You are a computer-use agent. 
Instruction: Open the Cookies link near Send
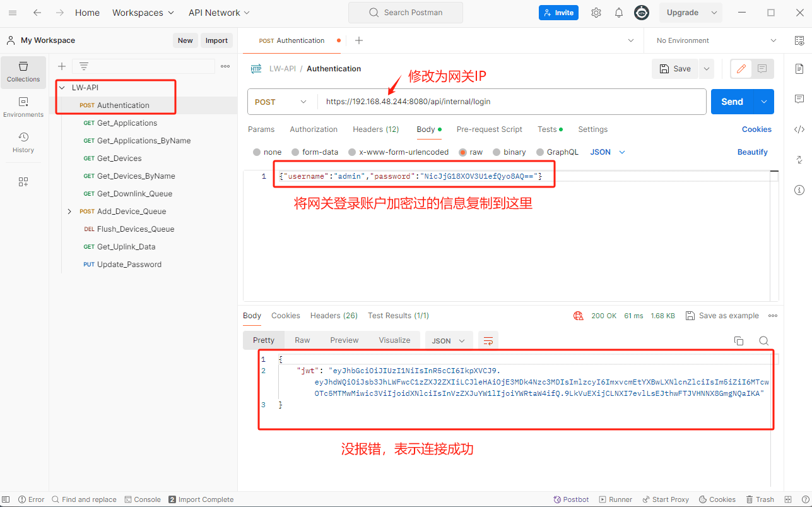[756, 129]
